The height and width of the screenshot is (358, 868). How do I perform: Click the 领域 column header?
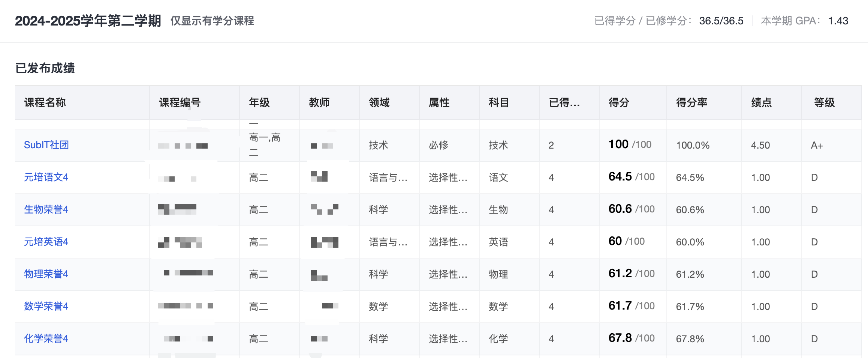[379, 102]
